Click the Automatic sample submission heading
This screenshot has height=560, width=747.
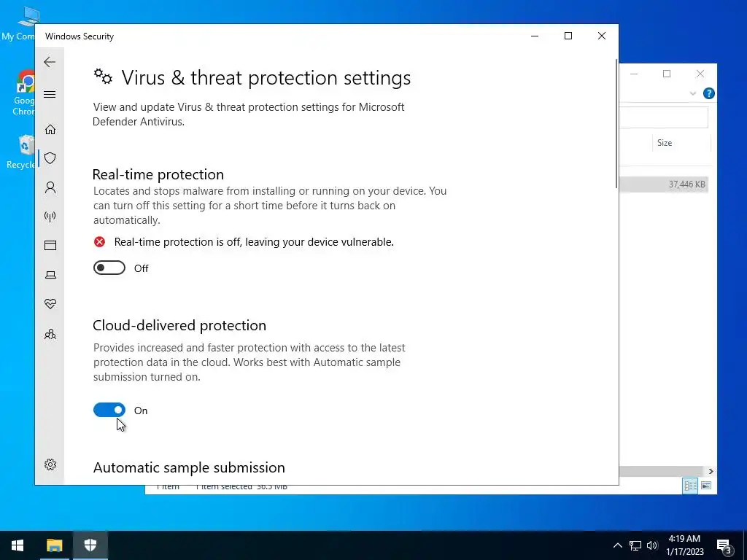[x=189, y=467]
